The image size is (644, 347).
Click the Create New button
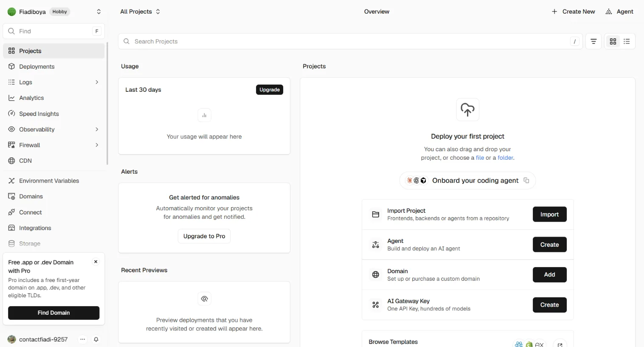point(573,12)
